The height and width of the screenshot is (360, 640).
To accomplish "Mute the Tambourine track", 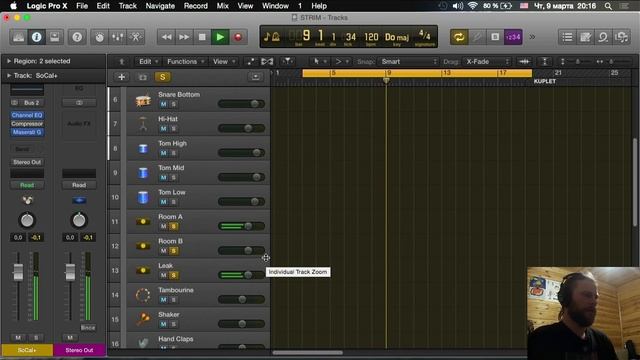I will pos(163,300).
